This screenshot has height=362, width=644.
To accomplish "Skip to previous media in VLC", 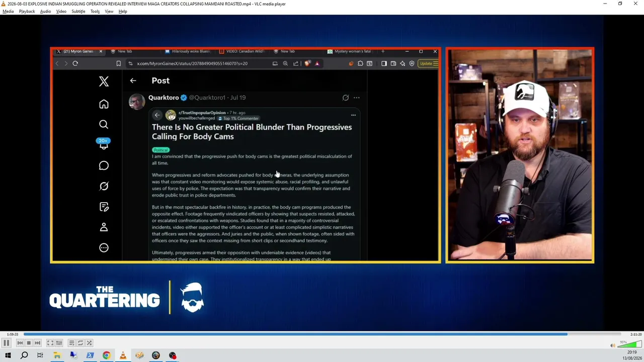I will tap(20, 343).
